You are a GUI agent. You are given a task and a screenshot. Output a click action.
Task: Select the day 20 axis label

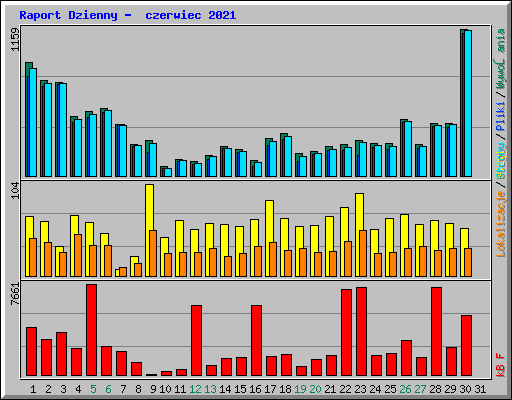coord(315,389)
